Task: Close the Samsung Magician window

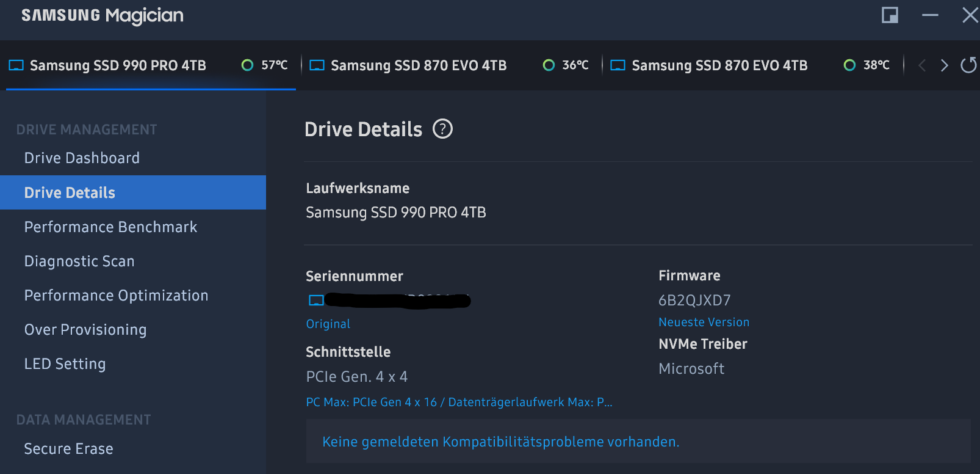Action: tap(970, 15)
